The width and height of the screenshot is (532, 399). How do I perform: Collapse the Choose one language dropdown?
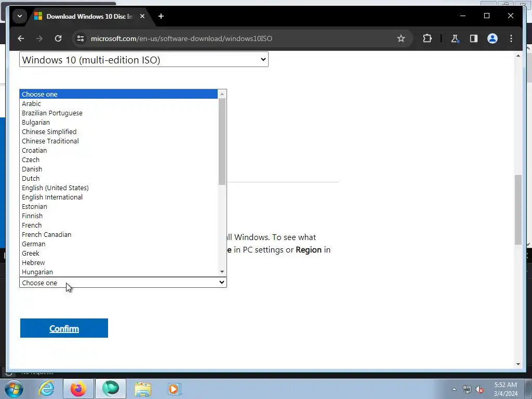[123, 283]
